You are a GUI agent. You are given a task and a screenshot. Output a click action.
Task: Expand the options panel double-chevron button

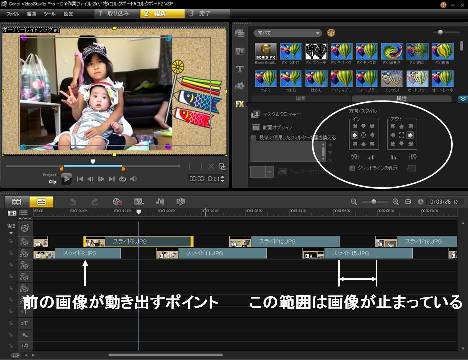(462, 99)
